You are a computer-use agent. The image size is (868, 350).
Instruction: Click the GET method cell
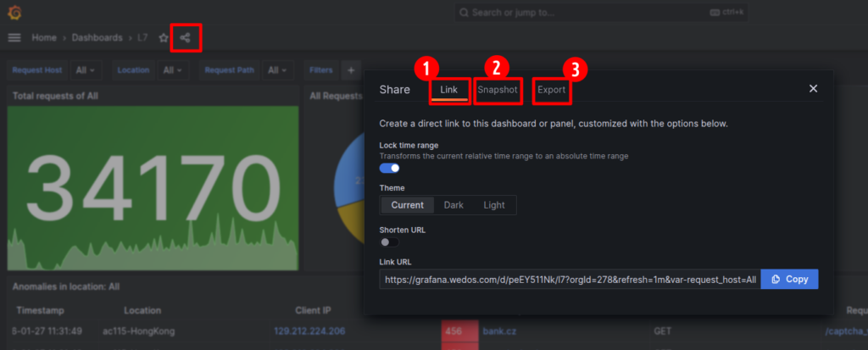(661, 331)
